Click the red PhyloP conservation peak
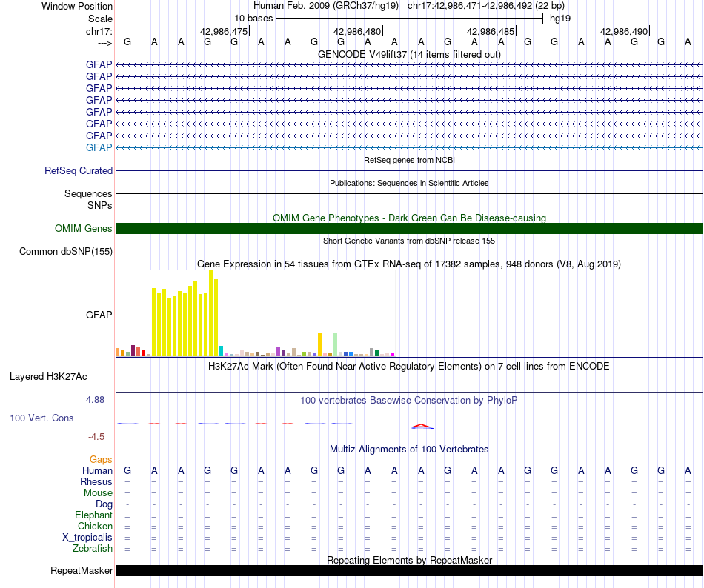The height and width of the screenshot is (588, 704). 422,426
